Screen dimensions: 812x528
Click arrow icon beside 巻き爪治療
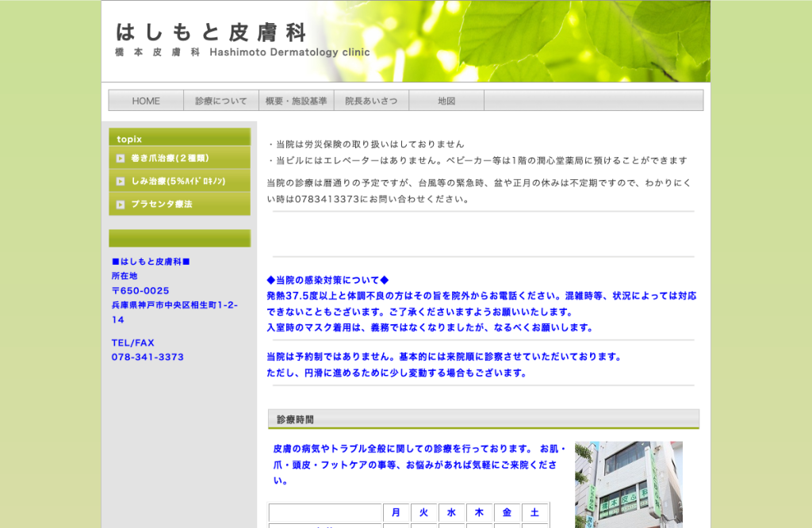click(x=121, y=159)
